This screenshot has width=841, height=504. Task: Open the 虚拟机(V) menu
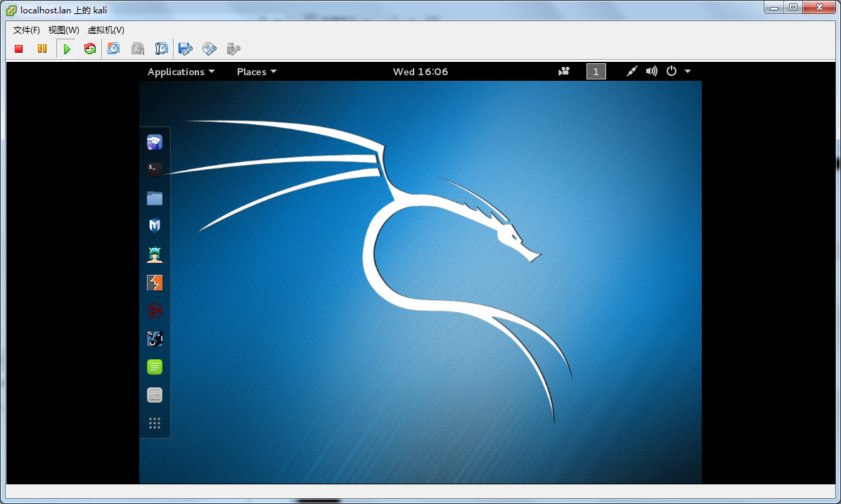105,30
